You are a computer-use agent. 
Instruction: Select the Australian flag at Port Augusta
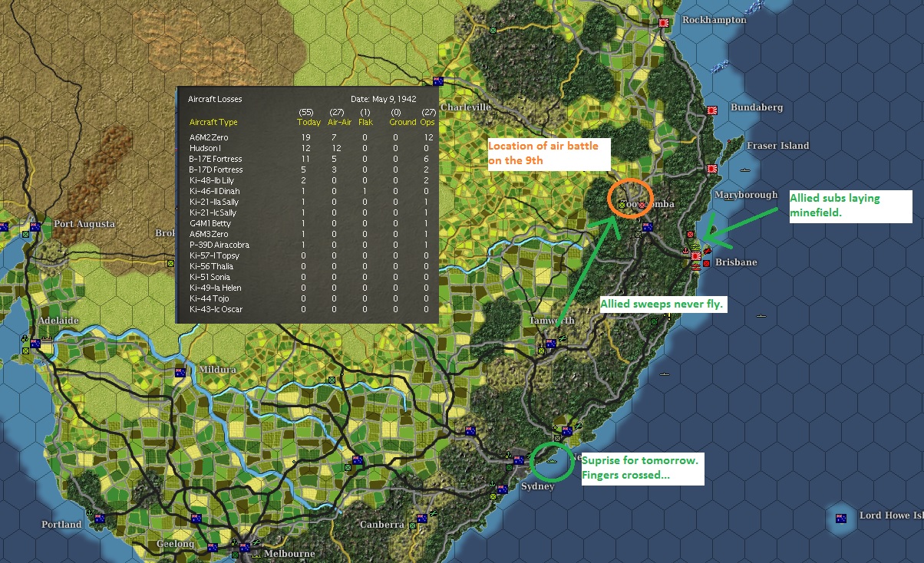pyautogui.click(x=35, y=227)
